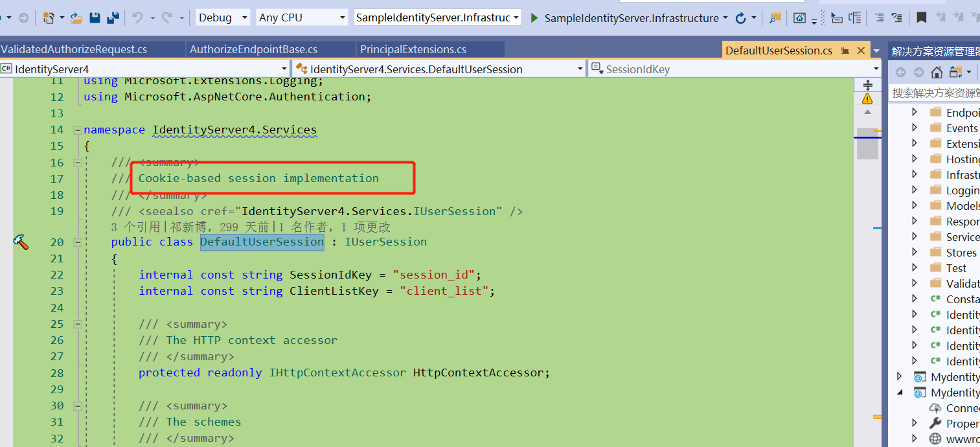Screen dimensions: 980x447
Task: Click the Properties wrench icon
Action: (935, 423)
